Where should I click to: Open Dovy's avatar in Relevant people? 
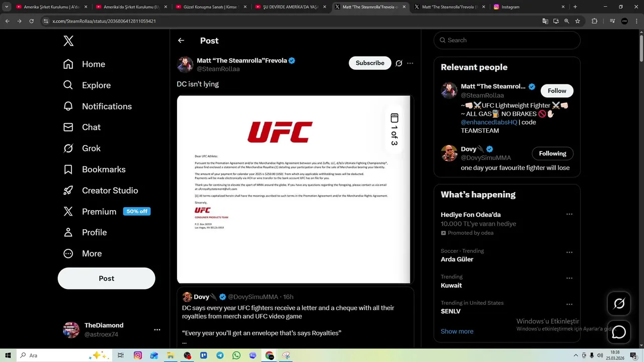tap(449, 153)
